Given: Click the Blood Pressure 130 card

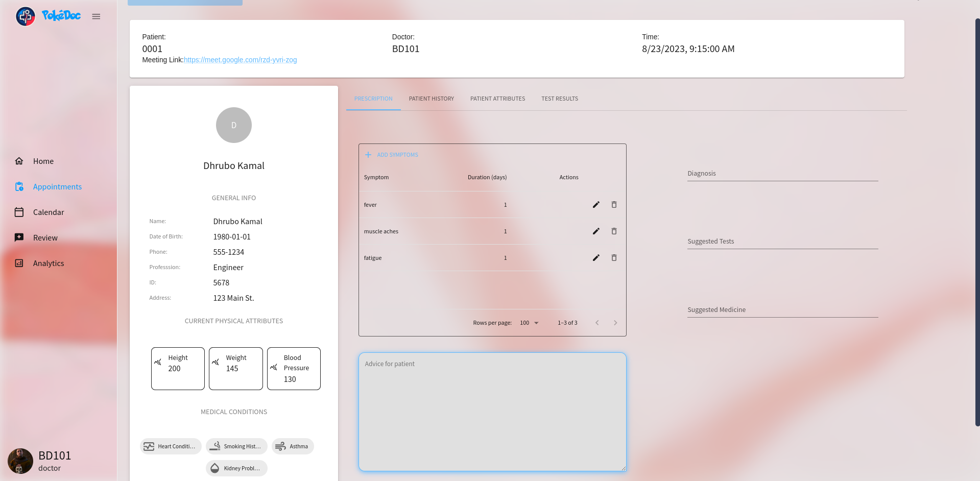Looking at the screenshot, I should pyautogui.click(x=294, y=369).
